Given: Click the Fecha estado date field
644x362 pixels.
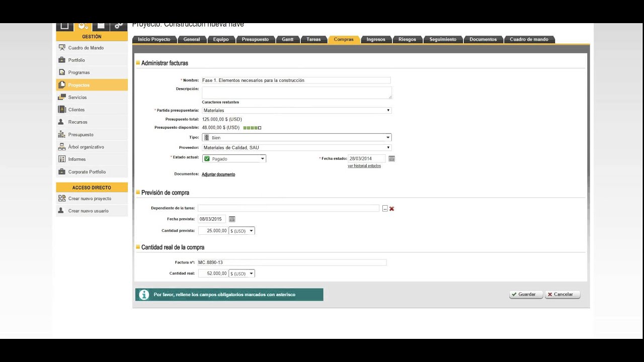Looking at the screenshot, I should (366, 158).
